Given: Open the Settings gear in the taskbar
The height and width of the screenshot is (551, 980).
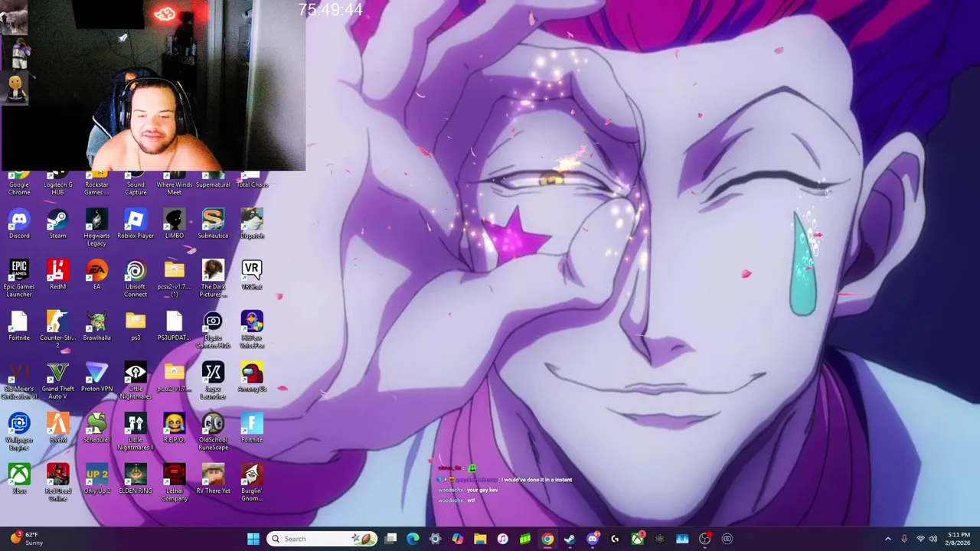Looking at the screenshot, I should tap(435, 539).
